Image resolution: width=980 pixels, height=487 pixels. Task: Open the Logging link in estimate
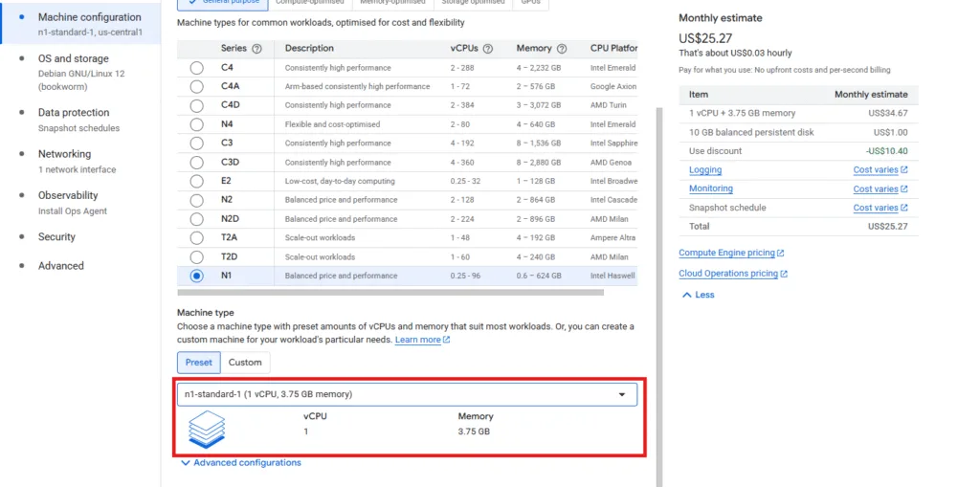pyautogui.click(x=705, y=170)
